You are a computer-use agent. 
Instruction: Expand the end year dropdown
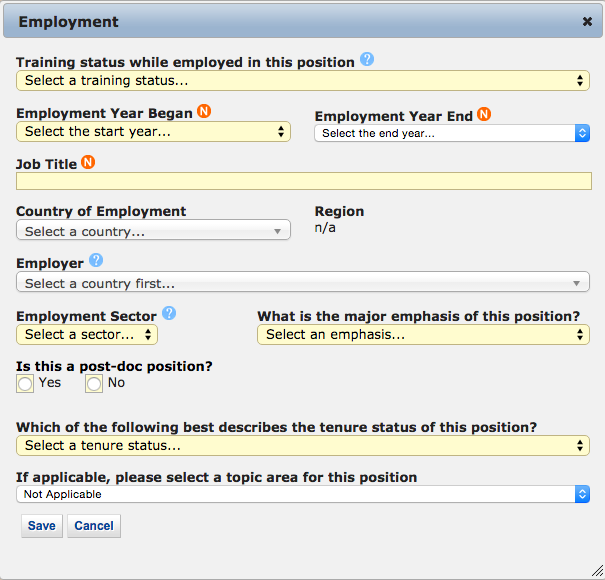(452, 133)
